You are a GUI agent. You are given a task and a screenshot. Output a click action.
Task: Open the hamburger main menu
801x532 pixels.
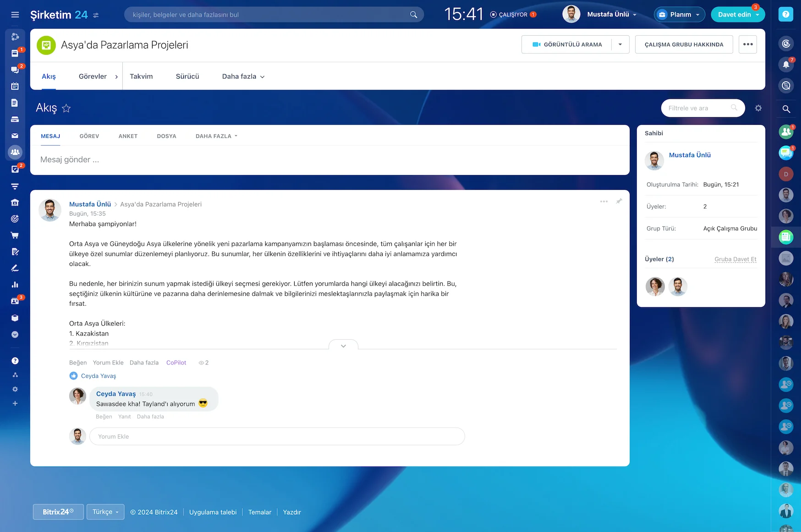pos(15,15)
